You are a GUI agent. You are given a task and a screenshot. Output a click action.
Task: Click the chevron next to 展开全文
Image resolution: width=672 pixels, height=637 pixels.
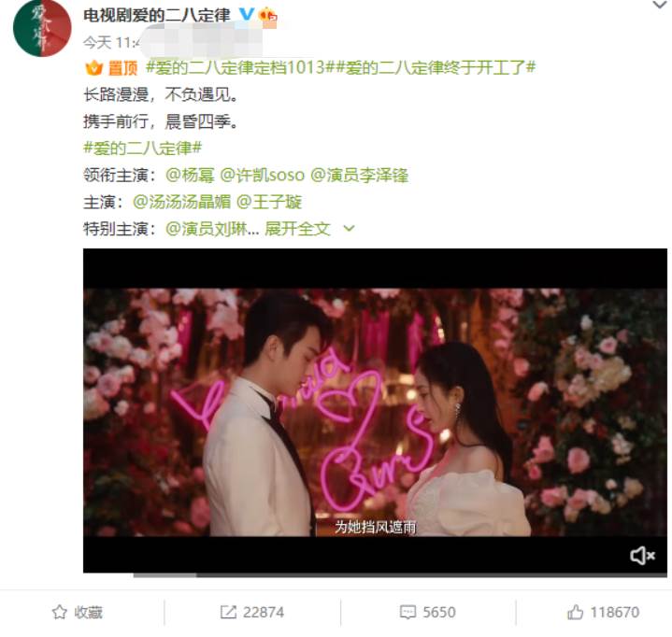coord(350,229)
